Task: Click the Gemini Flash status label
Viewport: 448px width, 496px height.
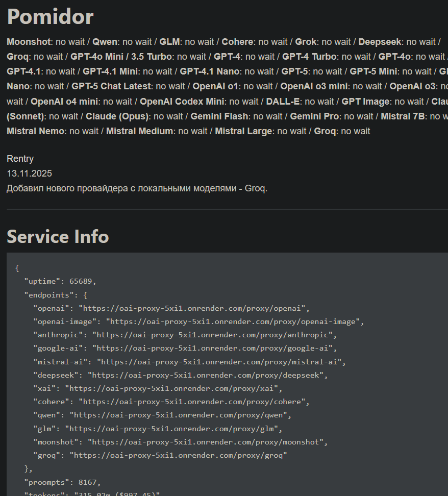Action: coord(219,116)
